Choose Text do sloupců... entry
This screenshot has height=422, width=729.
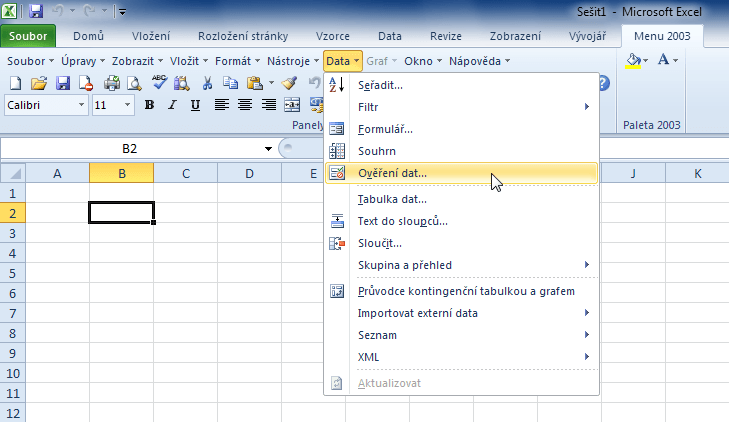pos(461,221)
